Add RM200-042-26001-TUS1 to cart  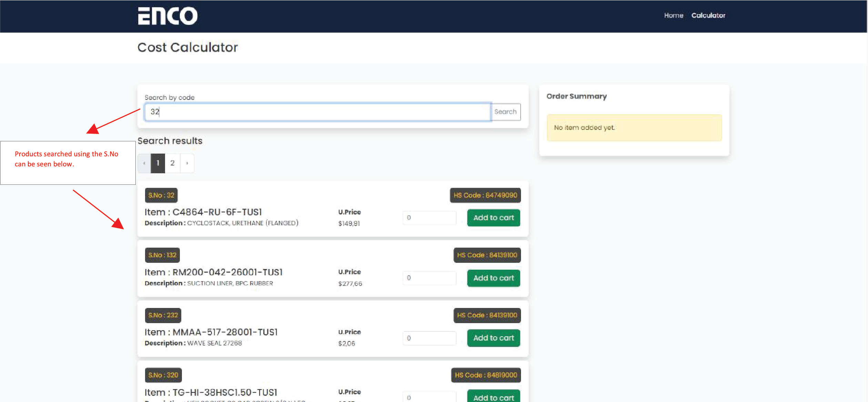click(x=493, y=278)
